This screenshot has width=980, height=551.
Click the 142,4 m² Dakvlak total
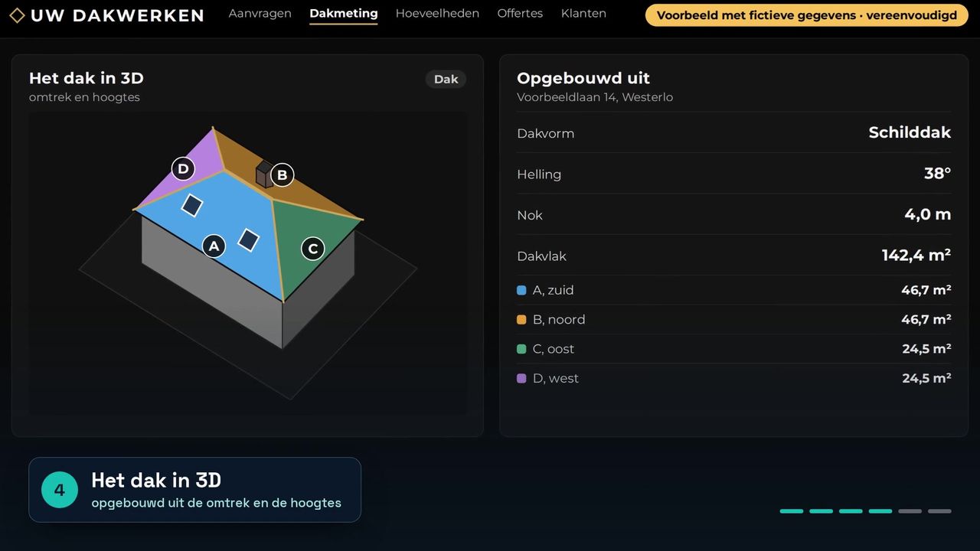pos(916,256)
